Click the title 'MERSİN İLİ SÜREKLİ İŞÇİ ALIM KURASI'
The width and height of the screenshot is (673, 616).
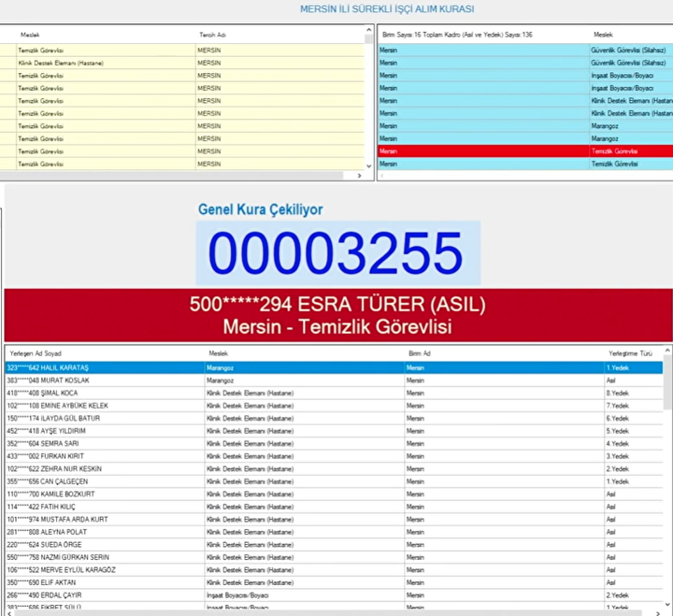[387, 9]
